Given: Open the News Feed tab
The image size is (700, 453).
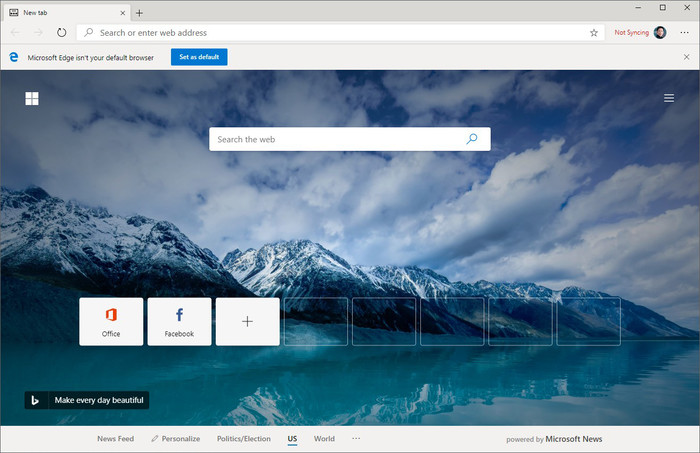Looking at the screenshot, I should 115,439.
